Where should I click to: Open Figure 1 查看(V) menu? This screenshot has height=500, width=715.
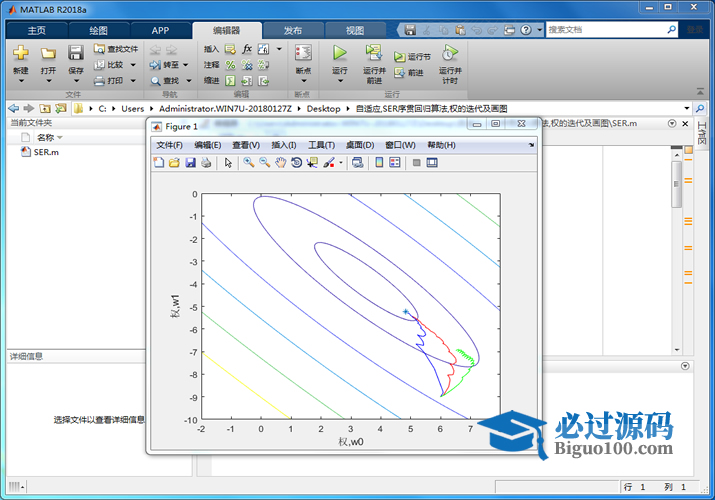[x=246, y=145]
